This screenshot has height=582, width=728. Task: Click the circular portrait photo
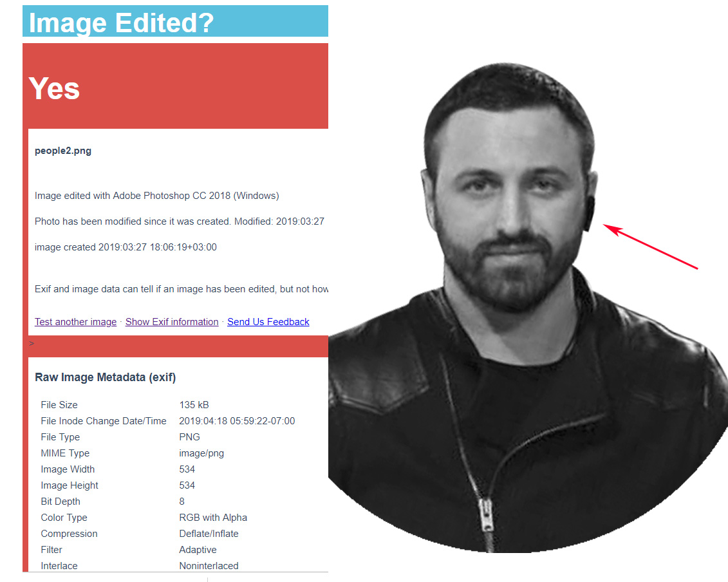[528, 308]
